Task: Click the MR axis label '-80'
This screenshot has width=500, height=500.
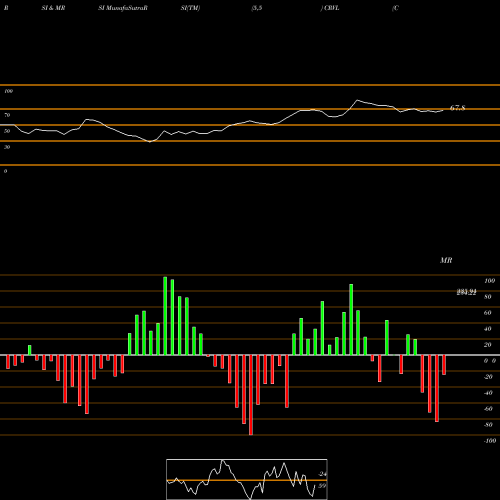Action: pos(488,425)
